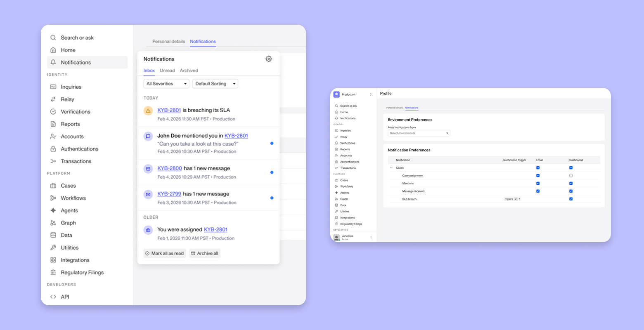This screenshot has height=330, width=644.
Task: Click the Inquiries icon in the inbox window sidebar
Action: 53,87
